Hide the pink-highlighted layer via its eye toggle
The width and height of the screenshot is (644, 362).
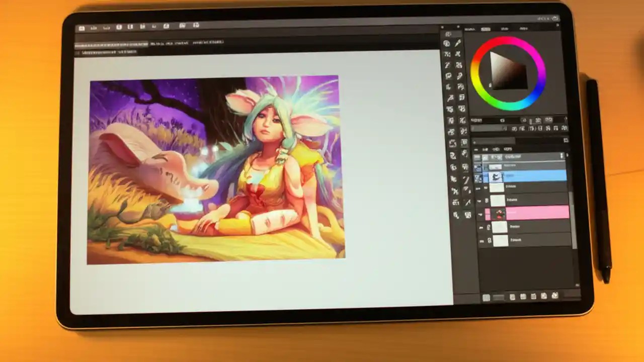[479, 214]
